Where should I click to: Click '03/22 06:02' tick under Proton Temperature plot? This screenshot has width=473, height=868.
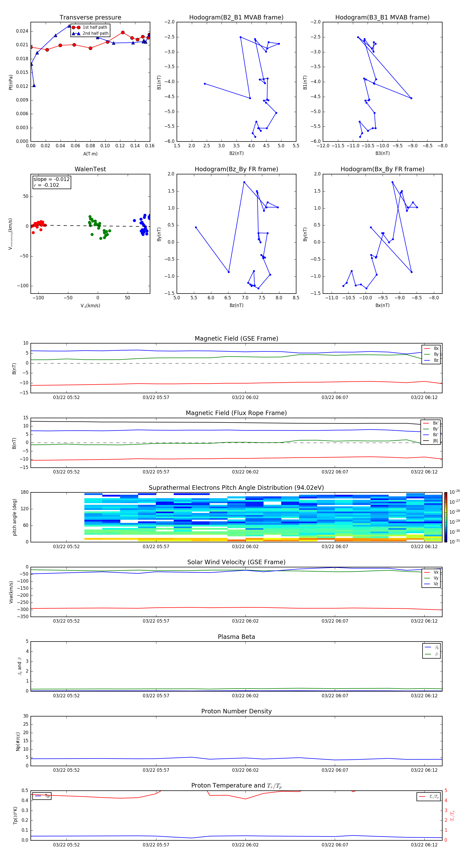coord(245,845)
